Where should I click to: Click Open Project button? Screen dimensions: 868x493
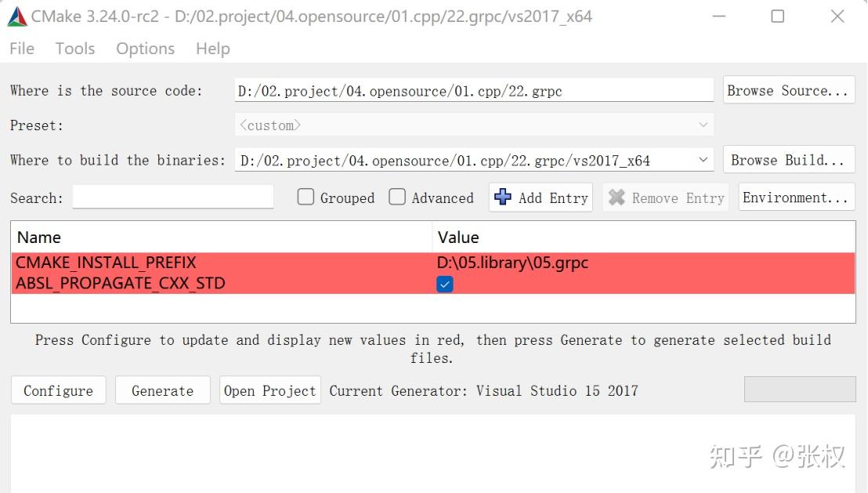(269, 390)
